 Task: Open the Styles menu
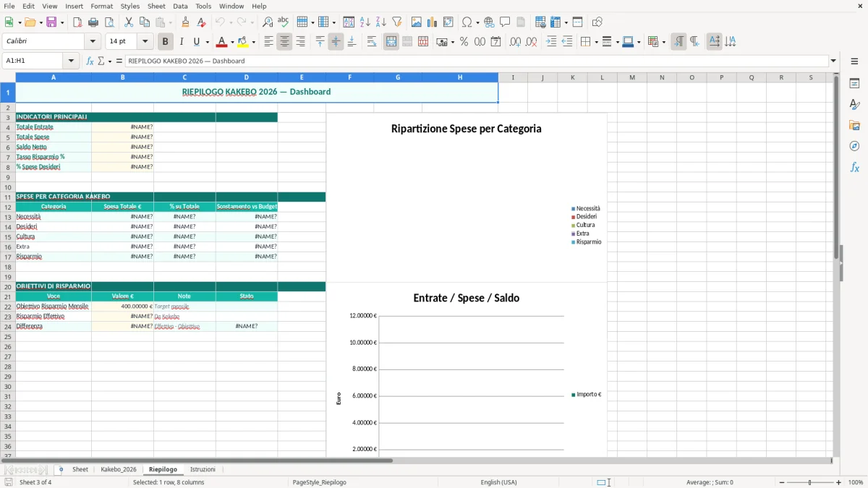pos(130,6)
